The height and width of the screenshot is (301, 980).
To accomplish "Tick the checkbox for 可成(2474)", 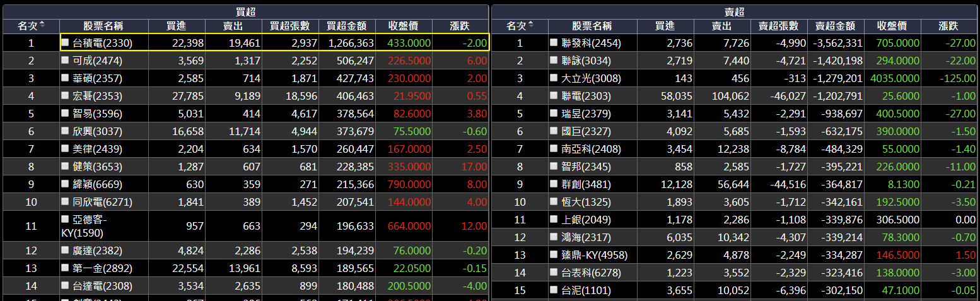I will coord(66,61).
